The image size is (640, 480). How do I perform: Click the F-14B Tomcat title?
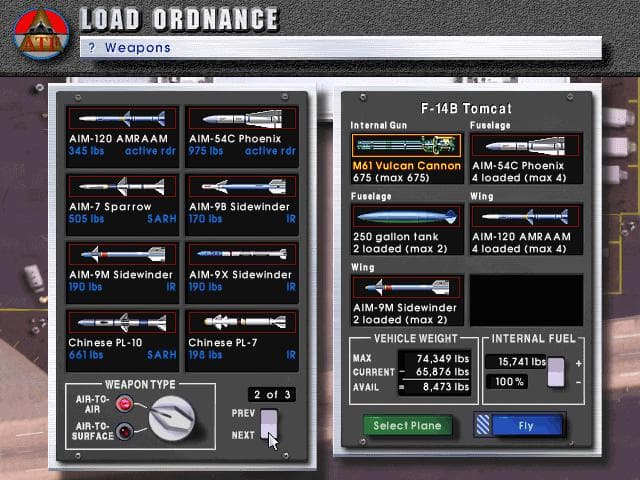pos(466,108)
